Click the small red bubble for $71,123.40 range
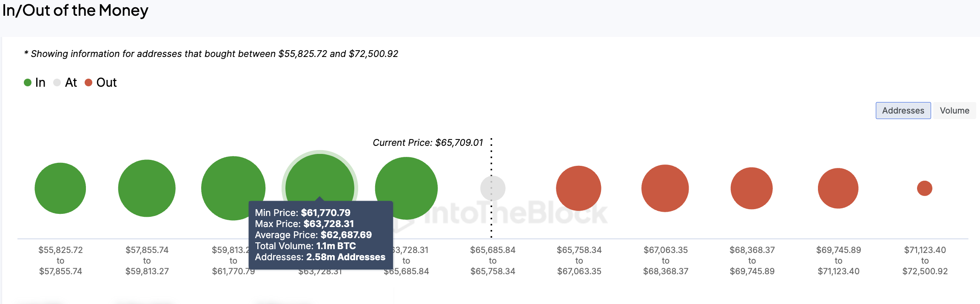Viewport: 980px width, 304px height. [925, 188]
